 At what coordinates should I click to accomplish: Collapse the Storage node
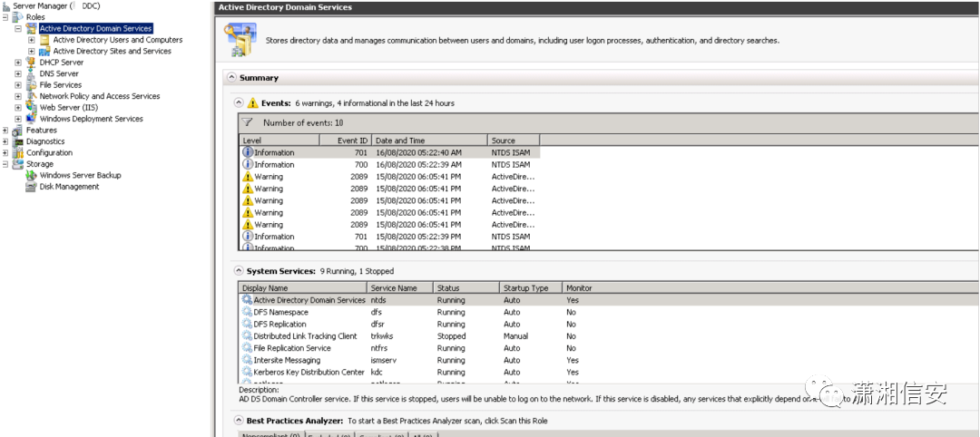pyautogui.click(x=5, y=164)
